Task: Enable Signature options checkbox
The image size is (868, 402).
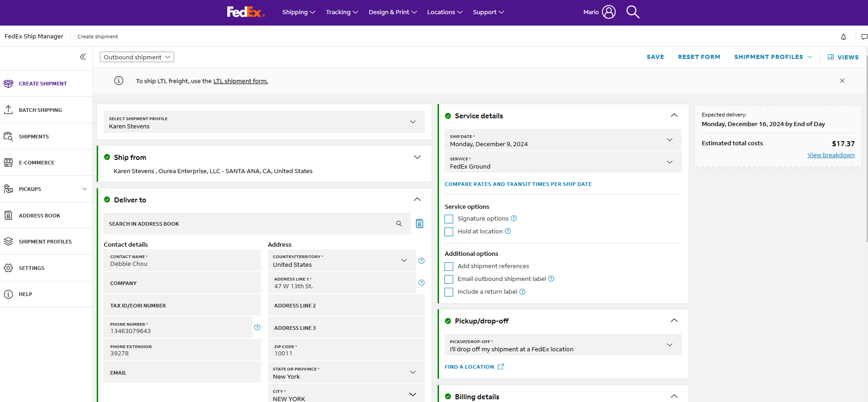Action: 449,219
